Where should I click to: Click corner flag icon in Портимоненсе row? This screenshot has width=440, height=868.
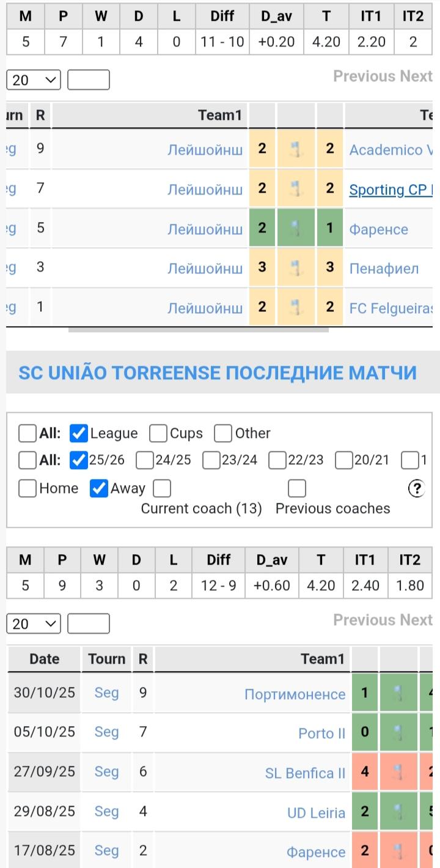point(398,693)
